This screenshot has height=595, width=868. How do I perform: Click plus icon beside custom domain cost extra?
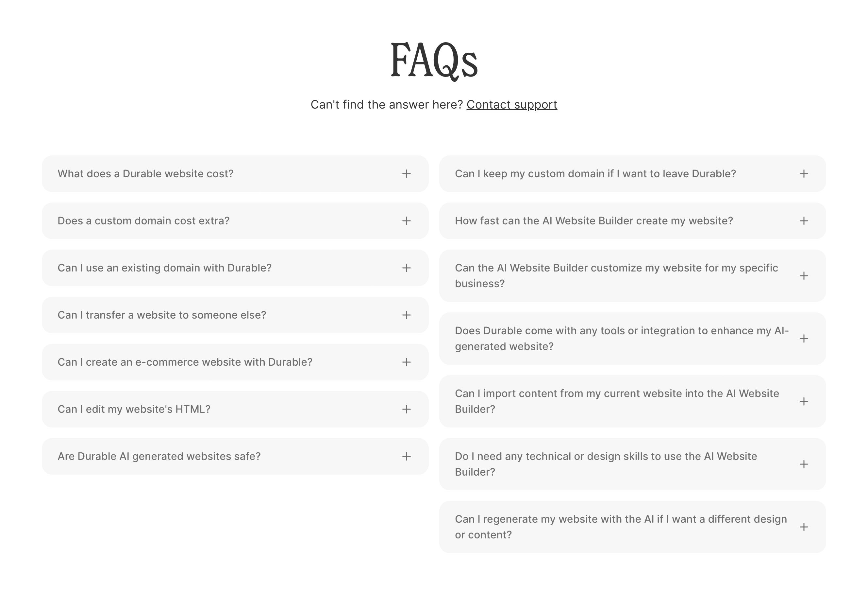(406, 221)
